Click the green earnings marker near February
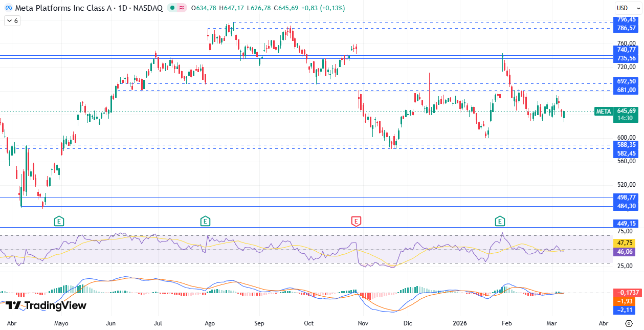Screen dimensions: 644x330 point(500,221)
